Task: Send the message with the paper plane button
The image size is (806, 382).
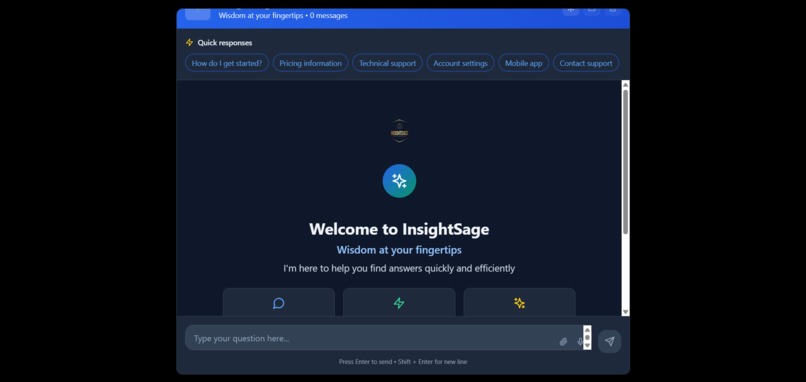Action: click(x=610, y=341)
